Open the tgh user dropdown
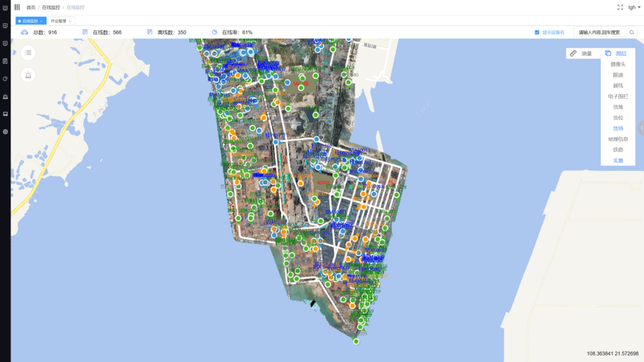The image size is (644, 362). click(634, 8)
